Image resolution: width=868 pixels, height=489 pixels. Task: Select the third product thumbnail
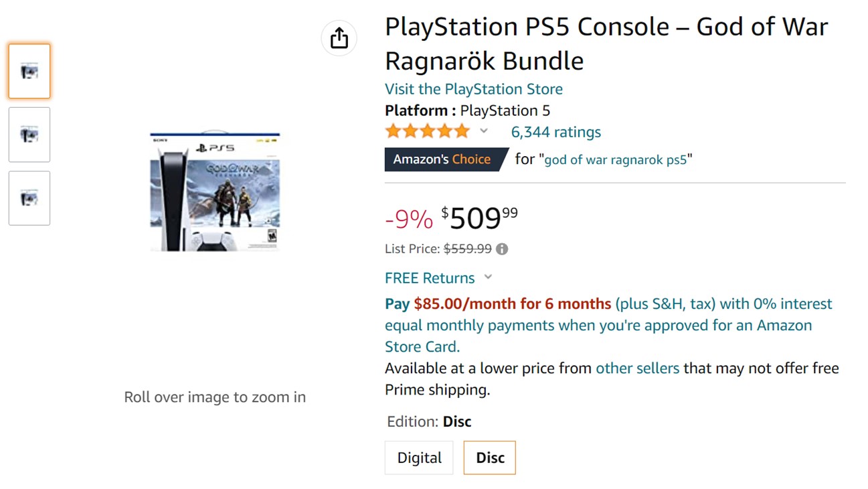pyautogui.click(x=29, y=198)
